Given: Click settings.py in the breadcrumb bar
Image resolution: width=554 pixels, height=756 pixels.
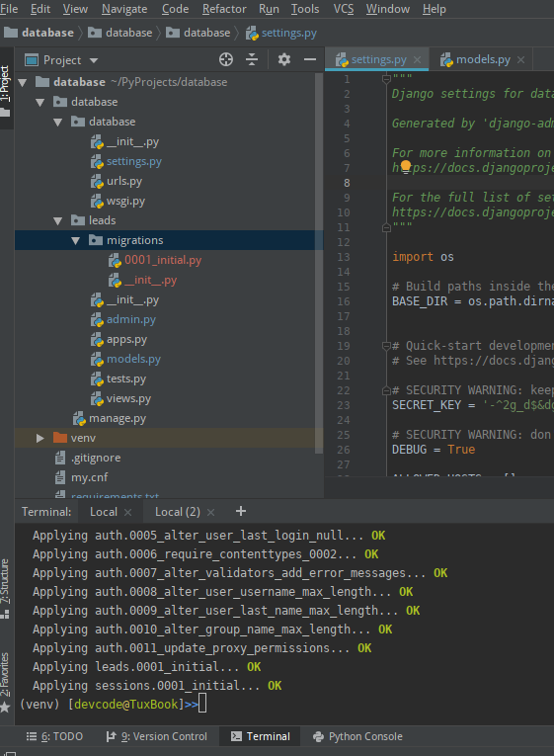Looking at the screenshot, I should (x=281, y=33).
